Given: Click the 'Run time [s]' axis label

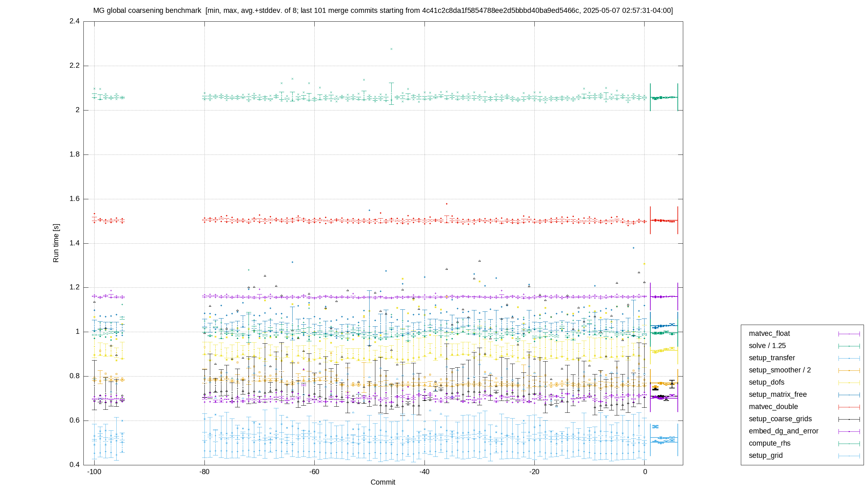Looking at the screenshot, I should [56, 243].
